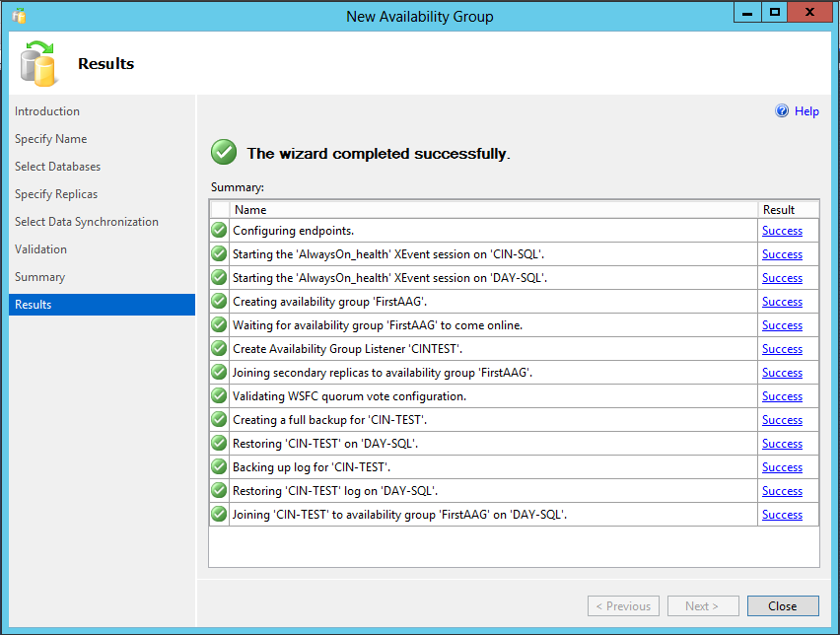Click the status icon for Validating WSFC quorum vote
This screenshot has width=840, height=635.
point(219,395)
